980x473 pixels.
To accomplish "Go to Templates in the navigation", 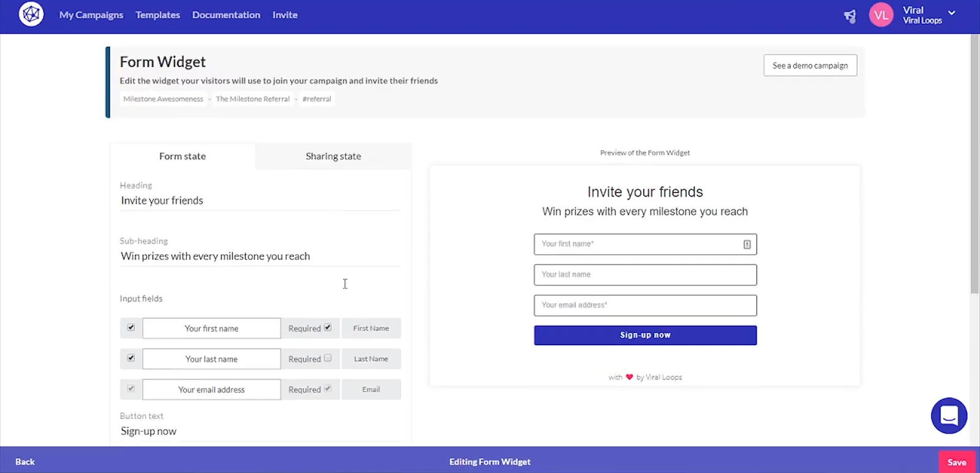I will coord(157,15).
